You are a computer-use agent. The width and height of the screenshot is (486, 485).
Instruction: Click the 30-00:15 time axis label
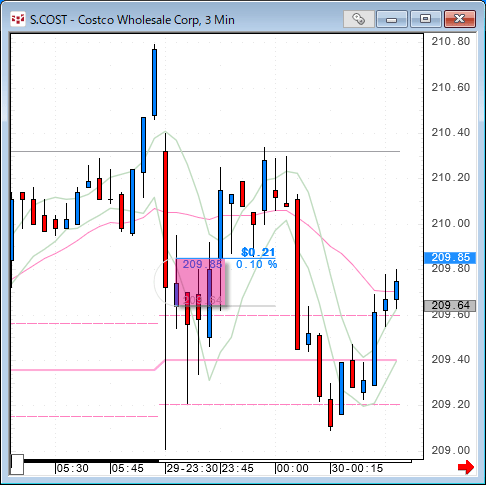coord(357,468)
